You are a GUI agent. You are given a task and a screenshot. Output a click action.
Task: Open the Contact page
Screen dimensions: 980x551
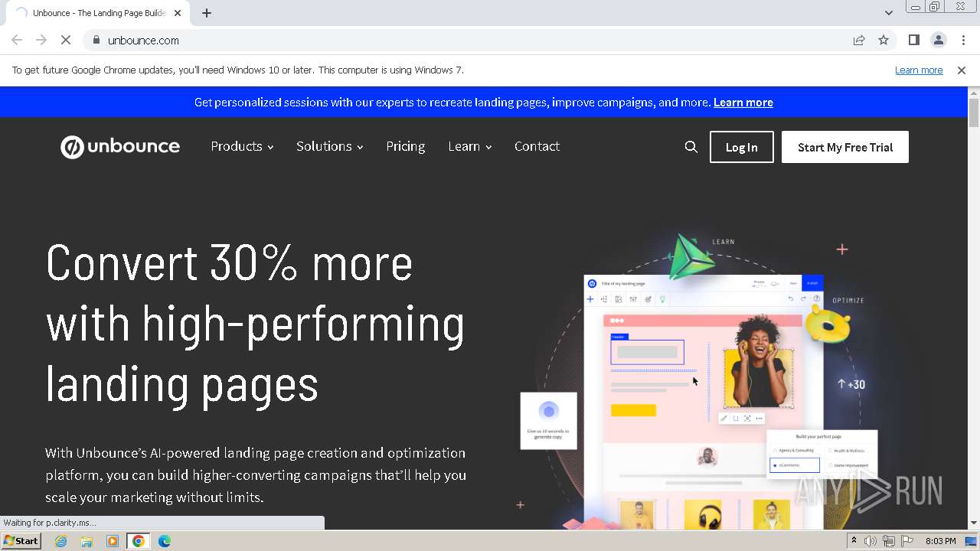[537, 146]
